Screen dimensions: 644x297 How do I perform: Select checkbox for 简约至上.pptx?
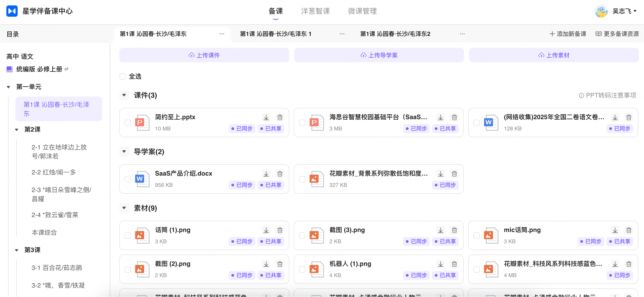[x=127, y=123]
